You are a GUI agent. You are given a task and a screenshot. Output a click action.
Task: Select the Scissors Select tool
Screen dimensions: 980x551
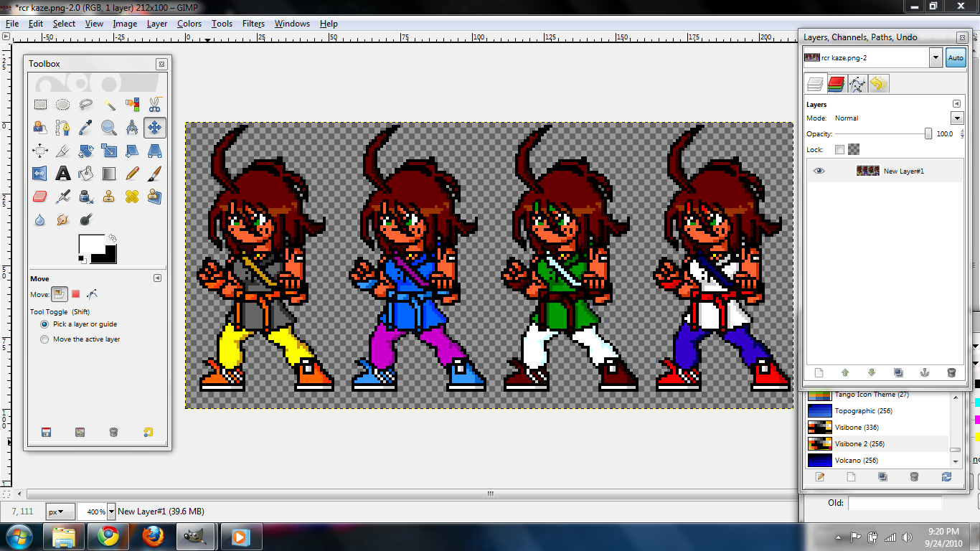coord(155,105)
